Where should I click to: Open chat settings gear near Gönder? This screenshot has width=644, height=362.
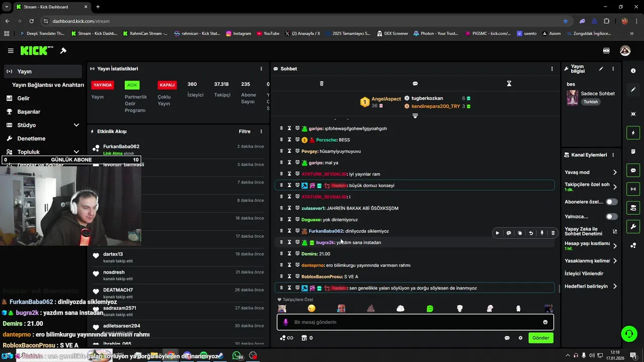(520, 338)
